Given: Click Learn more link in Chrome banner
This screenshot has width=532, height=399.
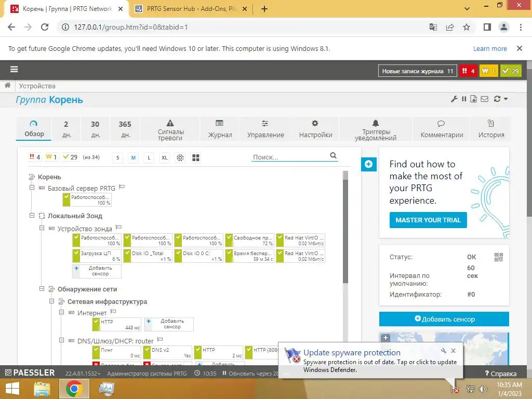Looking at the screenshot, I should [490, 48].
